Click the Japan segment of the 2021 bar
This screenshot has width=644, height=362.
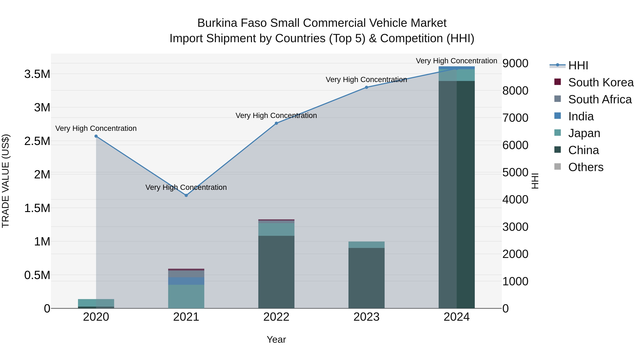(186, 297)
